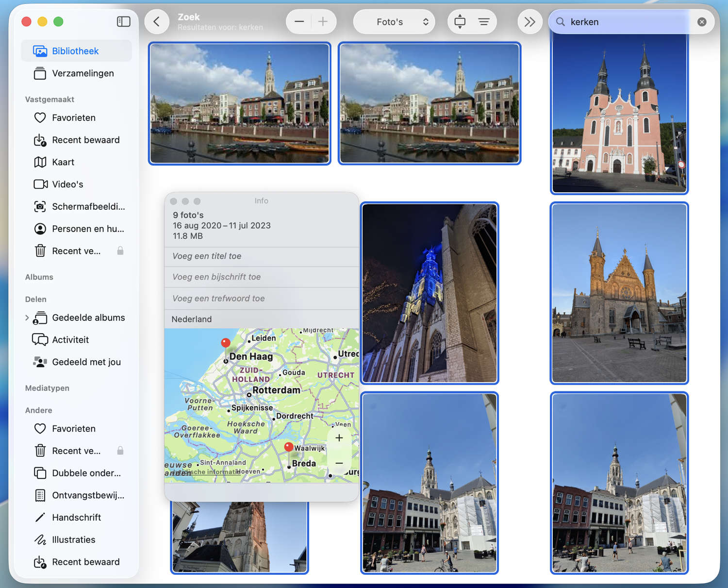
Task: Open Verzamelingen in the sidebar
Action: pyautogui.click(x=83, y=73)
